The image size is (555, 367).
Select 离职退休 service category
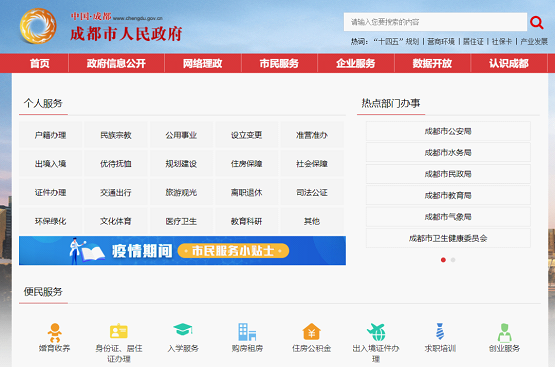point(247,193)
